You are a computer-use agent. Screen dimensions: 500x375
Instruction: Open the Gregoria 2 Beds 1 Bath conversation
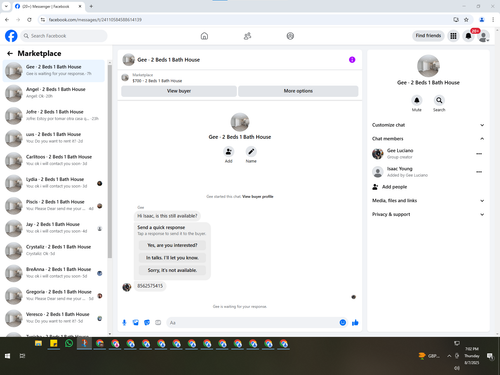[x=54, y=295]
